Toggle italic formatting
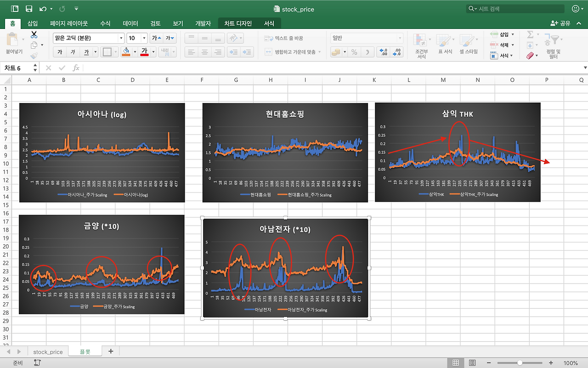Image resolution: width=588 pixels, height=368 pixels. coord(73,52)
